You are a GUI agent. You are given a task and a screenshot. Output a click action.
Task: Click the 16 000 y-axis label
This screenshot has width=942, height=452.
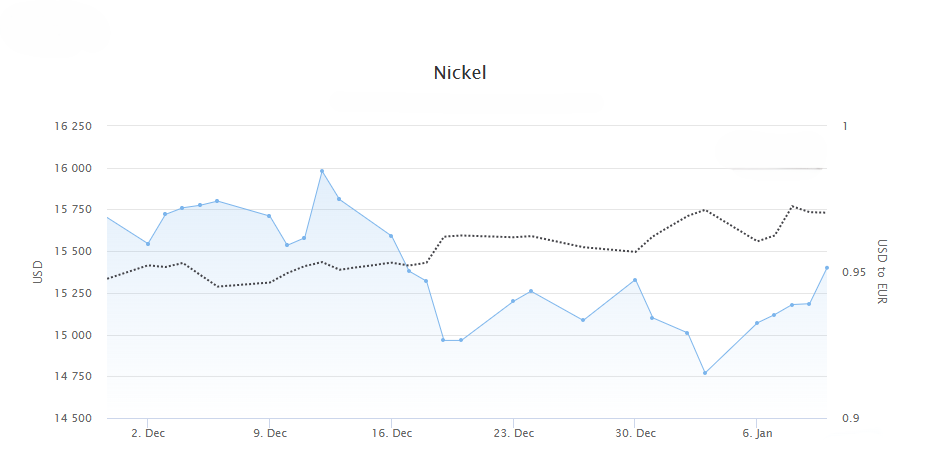(73, 168)
